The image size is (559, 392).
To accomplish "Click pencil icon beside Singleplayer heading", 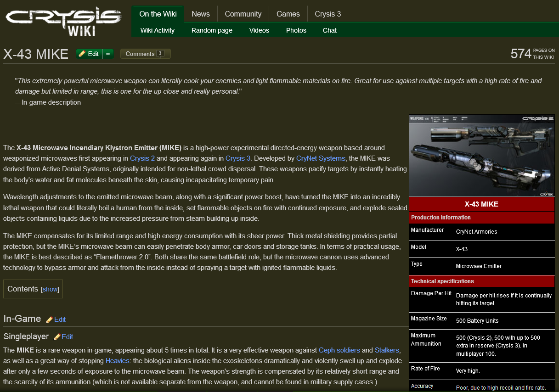I will coord(57,337).
